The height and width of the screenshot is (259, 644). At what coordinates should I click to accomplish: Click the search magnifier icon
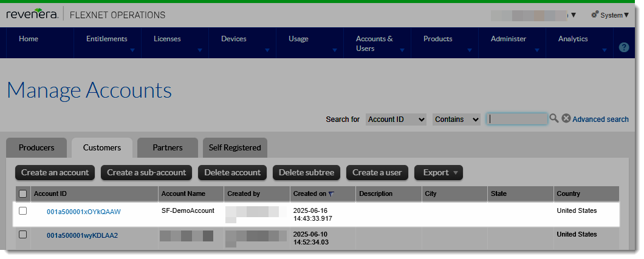[x=554, y=118]
